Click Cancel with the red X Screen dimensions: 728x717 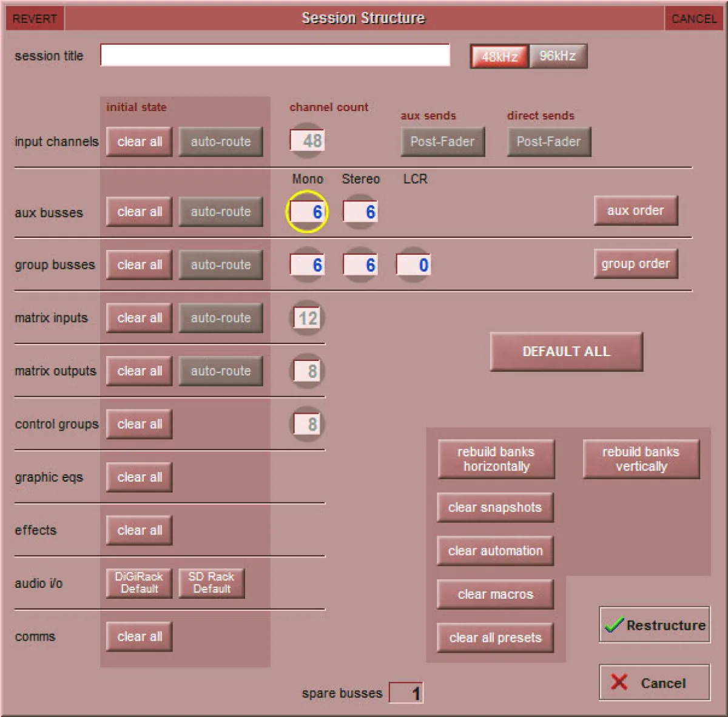(655, 683)
